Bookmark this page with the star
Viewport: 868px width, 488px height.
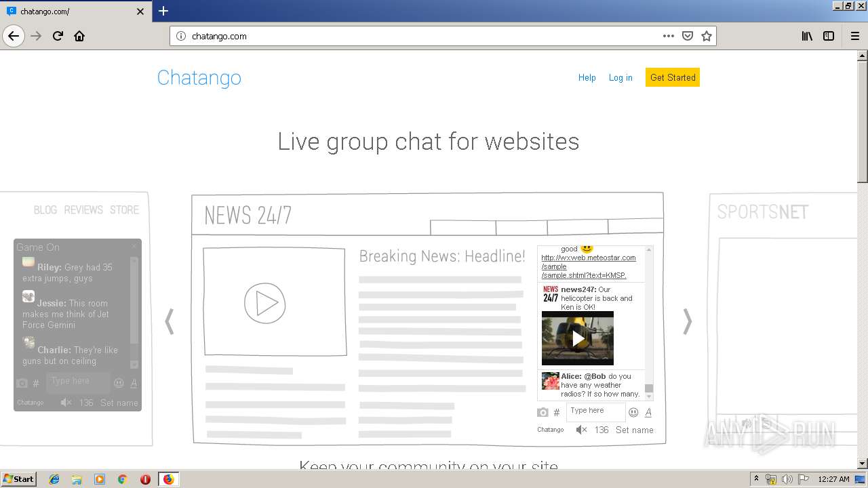pos(707,36)
